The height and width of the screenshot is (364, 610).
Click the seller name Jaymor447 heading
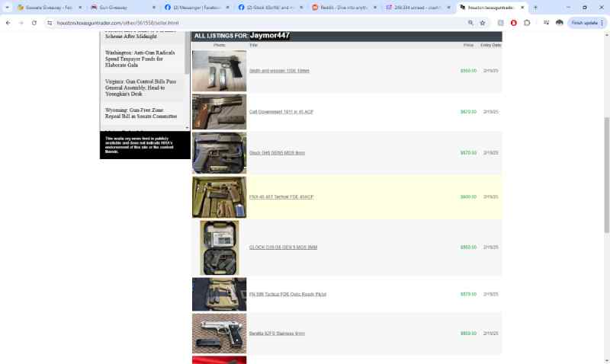[270, 35]
